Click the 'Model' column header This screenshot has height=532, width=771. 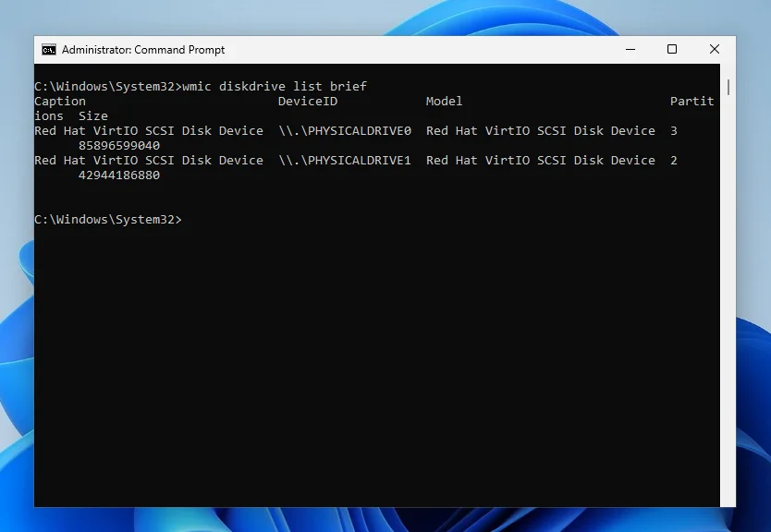pyautogui.click(x=444, y=102)
